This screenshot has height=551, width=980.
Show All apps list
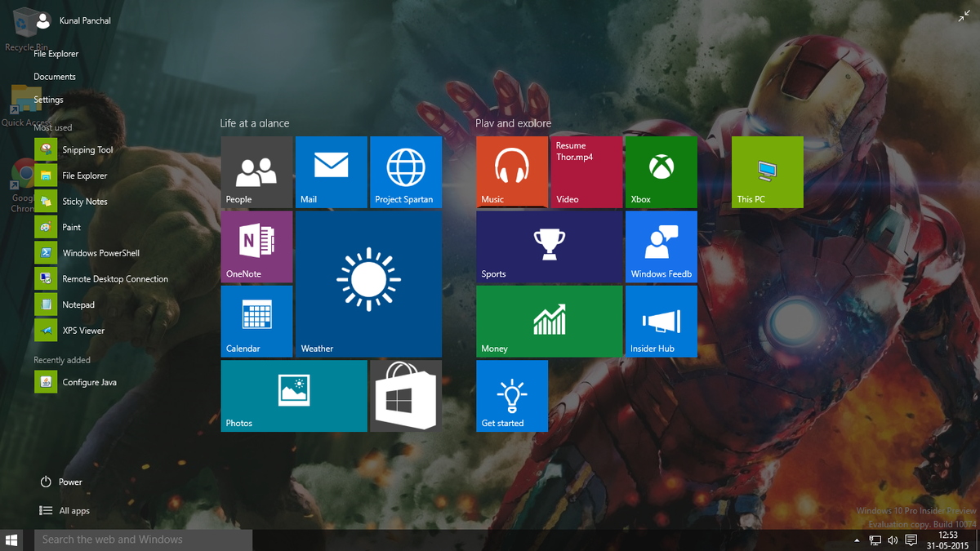65,511
